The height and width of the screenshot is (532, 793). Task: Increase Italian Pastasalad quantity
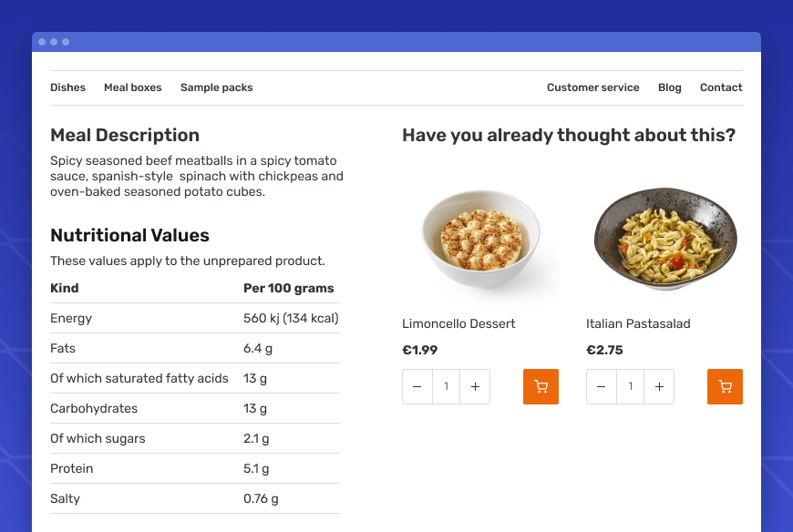pos(659,386)
